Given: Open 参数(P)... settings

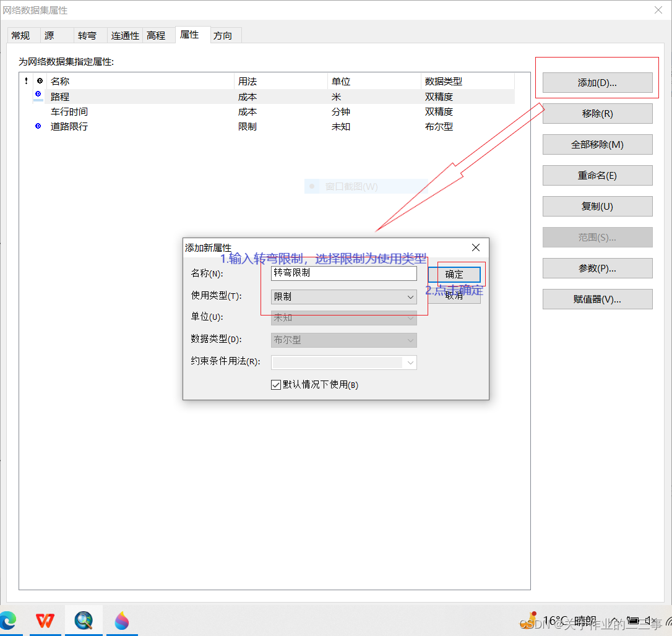Looking at the screenshot, I should tap(597, 268).
